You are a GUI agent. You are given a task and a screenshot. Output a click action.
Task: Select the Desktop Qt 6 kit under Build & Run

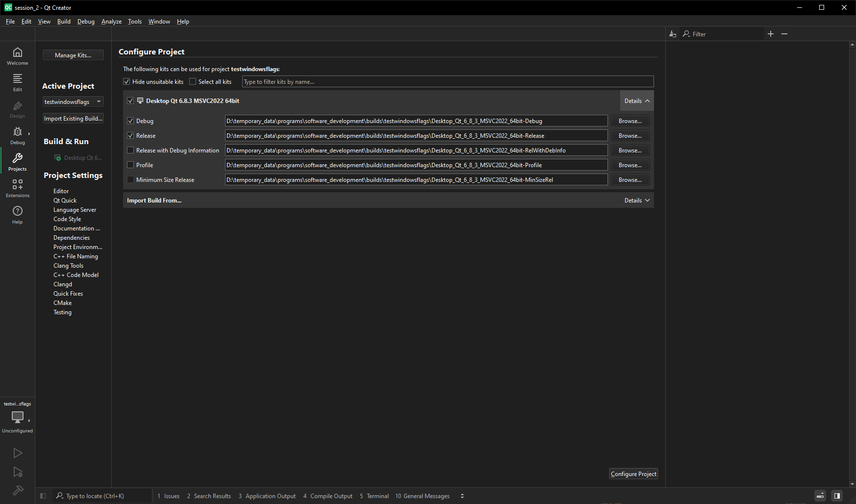pyautogui.click(x=78, y=157)
